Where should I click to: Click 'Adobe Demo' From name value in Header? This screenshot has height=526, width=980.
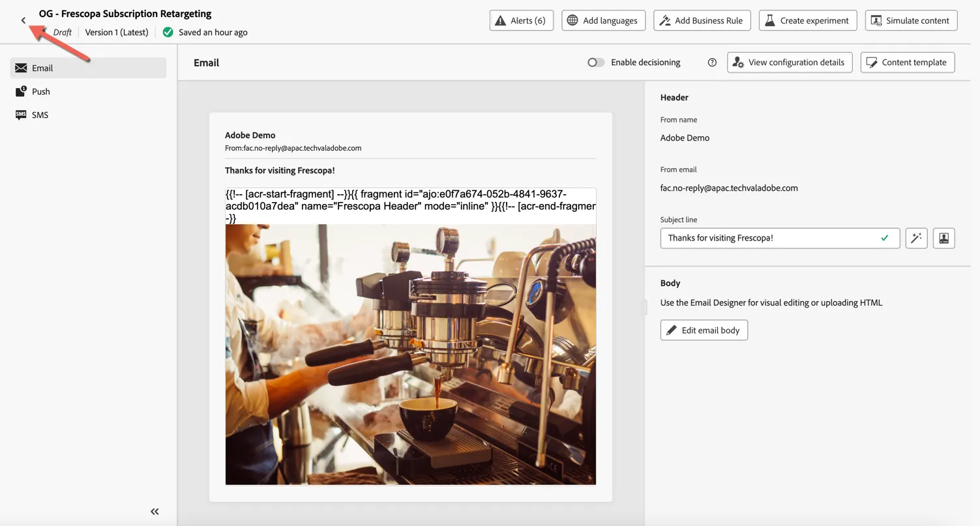pos(685,138)
